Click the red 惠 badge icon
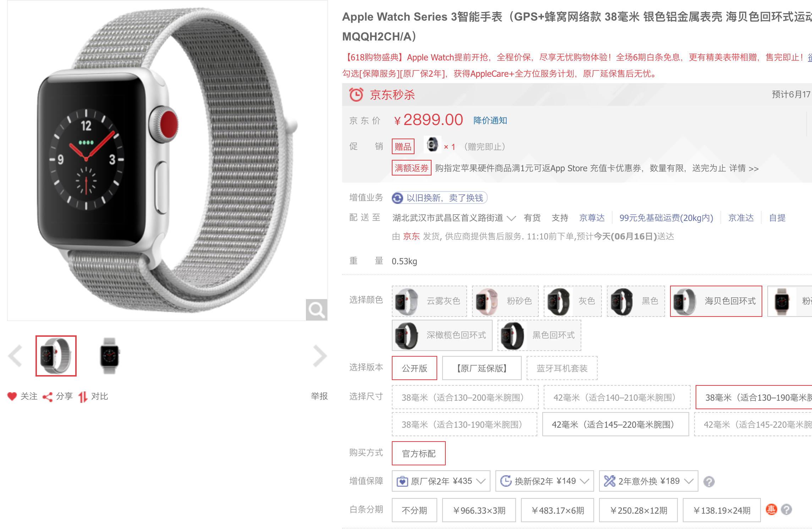The image size is (812, 530). [771, 510]
